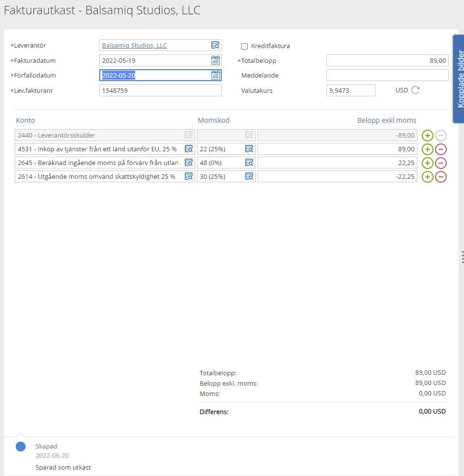The width and height of the screenshot is (464, 476).
Task: Remove the 2614 account row
Action: pyautogui.click(x=441, y=177)
